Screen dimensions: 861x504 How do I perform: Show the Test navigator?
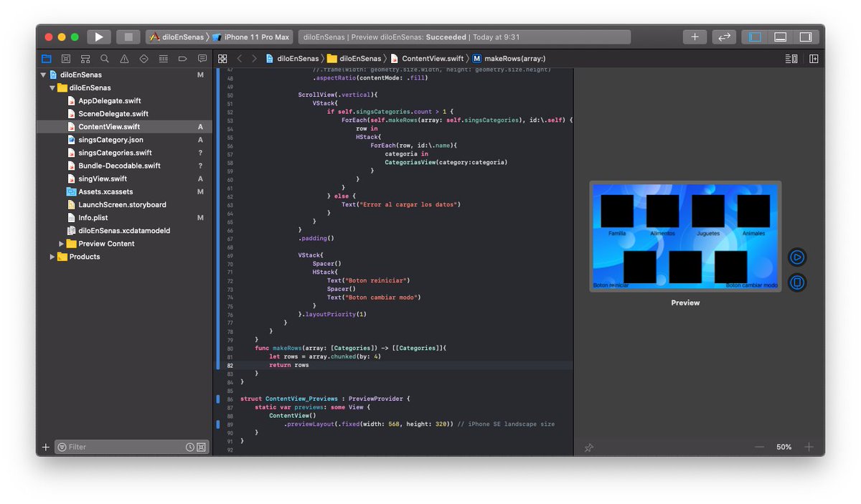click(x=143, y=59)
